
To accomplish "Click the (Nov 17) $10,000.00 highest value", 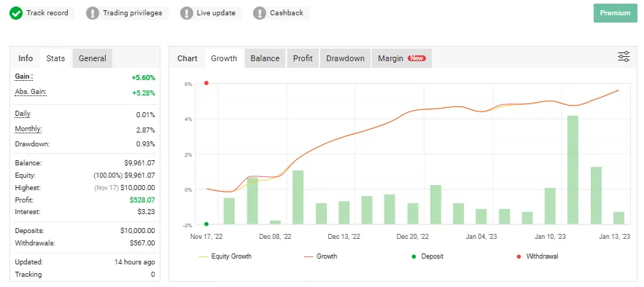I will [125, 188].
